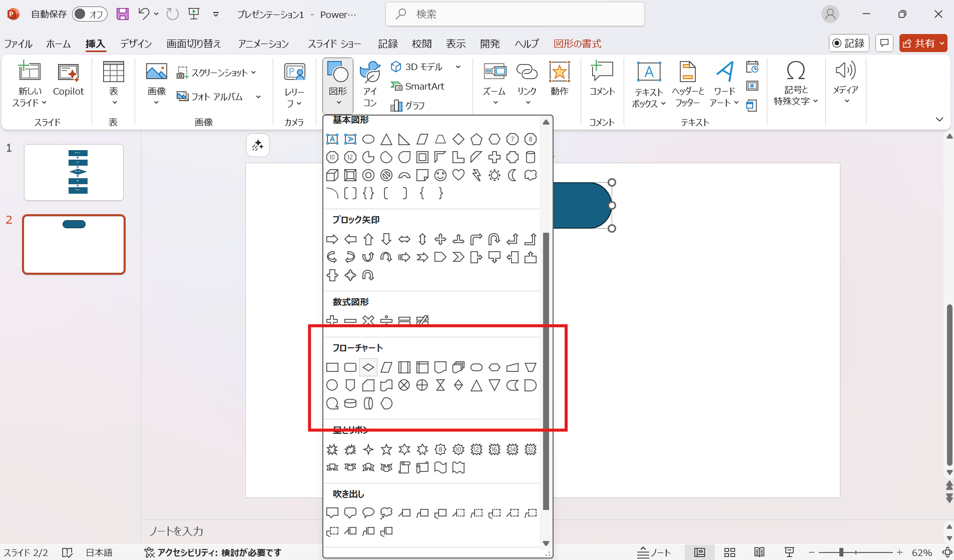This screenshot has width=954, height=560.
Task: Open the 3D モデル dropdown arrow
Action: (x=458, y=67)
